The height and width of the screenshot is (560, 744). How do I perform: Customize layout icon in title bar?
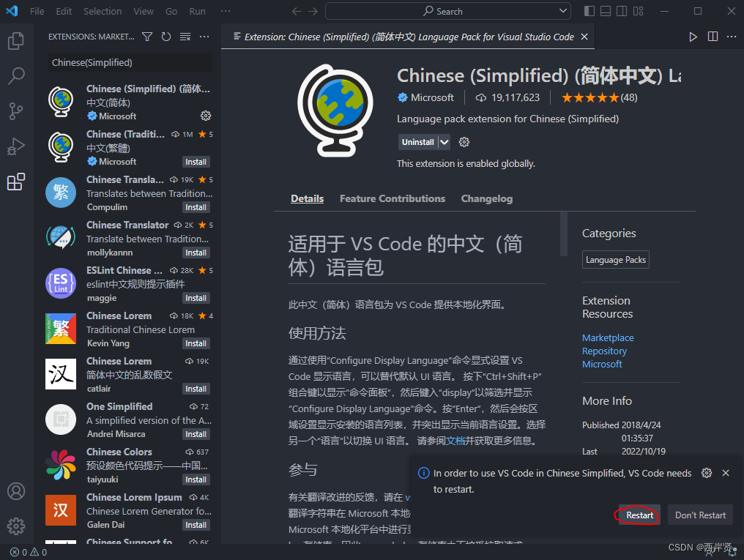pos(639,12)
